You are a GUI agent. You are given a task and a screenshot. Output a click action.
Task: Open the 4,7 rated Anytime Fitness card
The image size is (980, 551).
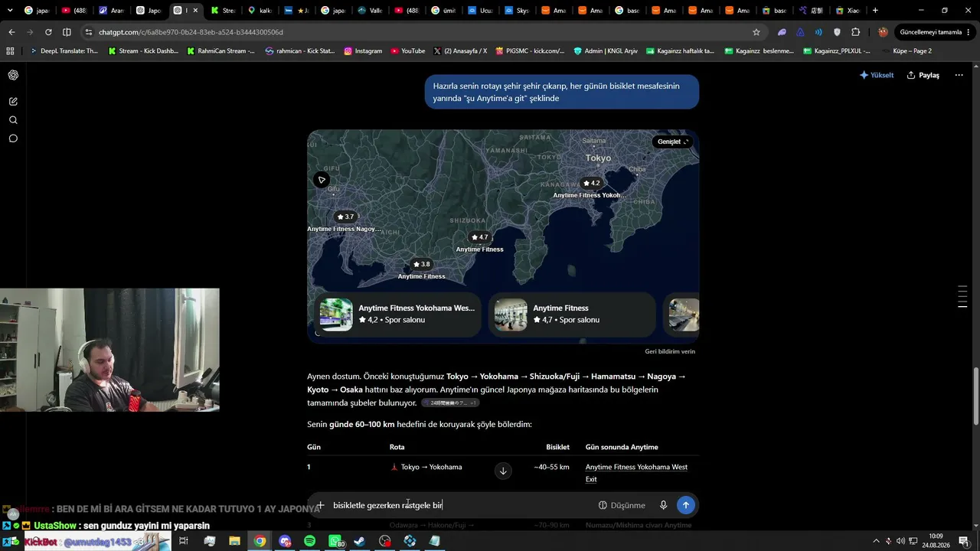click(x=572, y=314)
